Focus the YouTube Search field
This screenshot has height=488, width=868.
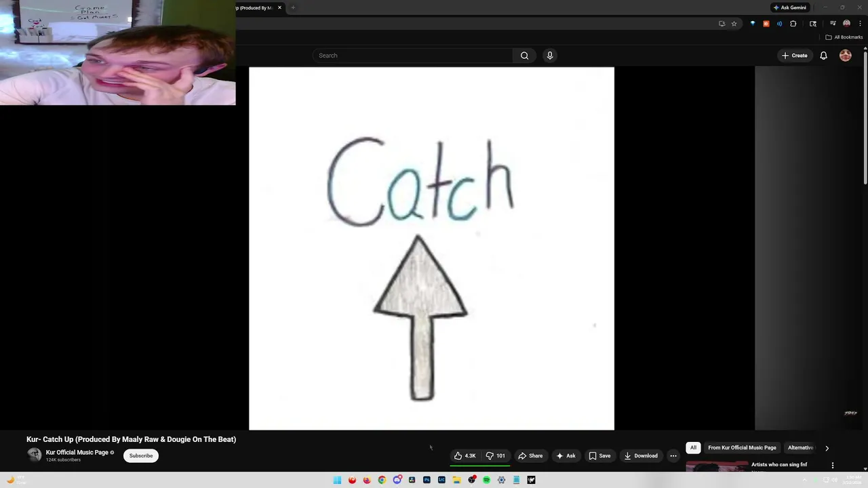point(413,56)
